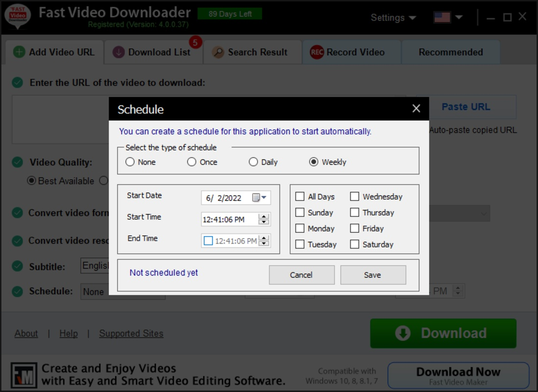Screen dimensions: 538x392
Task: Save the schedule settings
Action: click(373, 275)
